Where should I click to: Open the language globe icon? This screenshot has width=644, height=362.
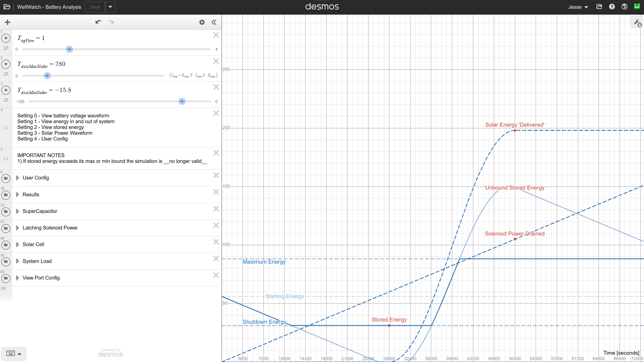624,7
